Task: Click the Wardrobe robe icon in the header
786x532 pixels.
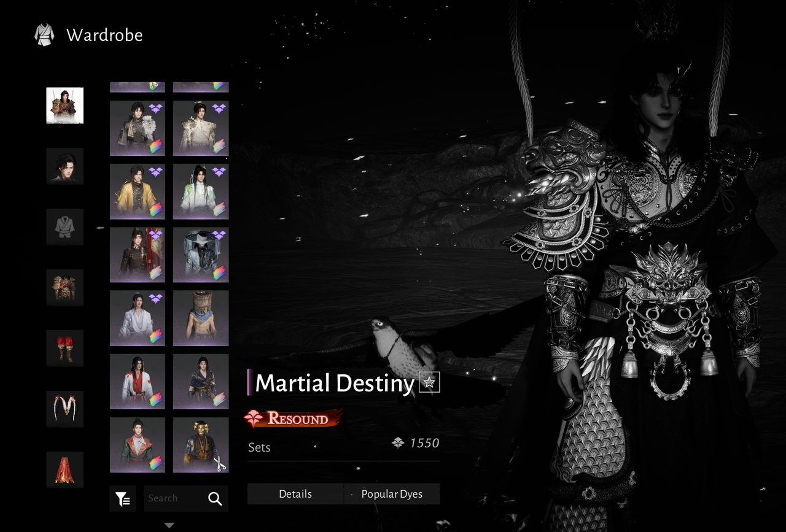Action: coord(44,35)
